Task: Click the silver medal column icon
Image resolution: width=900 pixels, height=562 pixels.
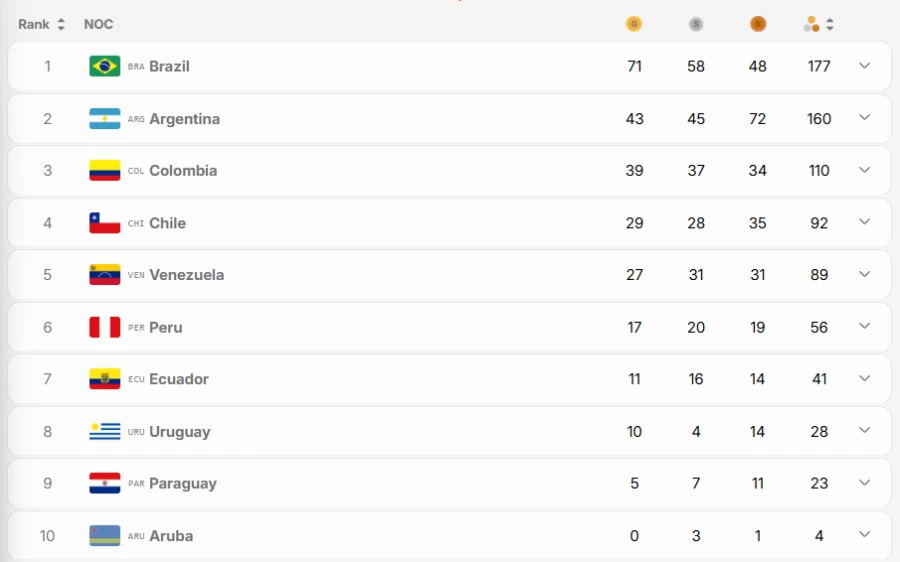Action: 696,24
